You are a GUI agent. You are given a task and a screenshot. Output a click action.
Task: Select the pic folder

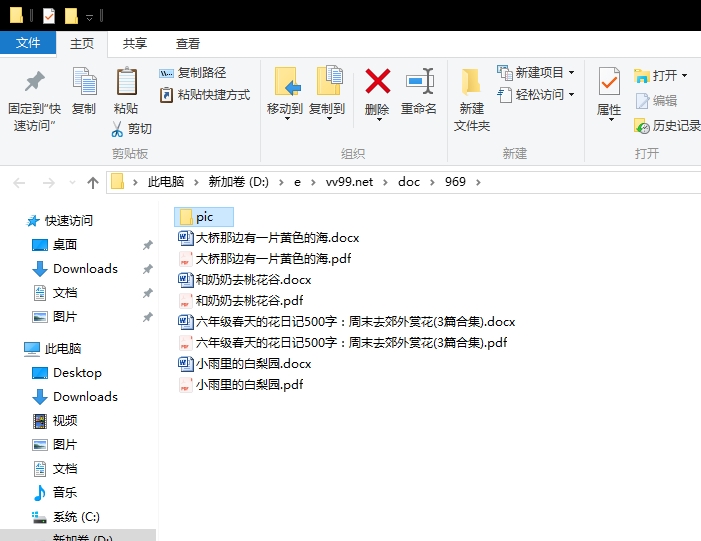click(x=204, y=217)
